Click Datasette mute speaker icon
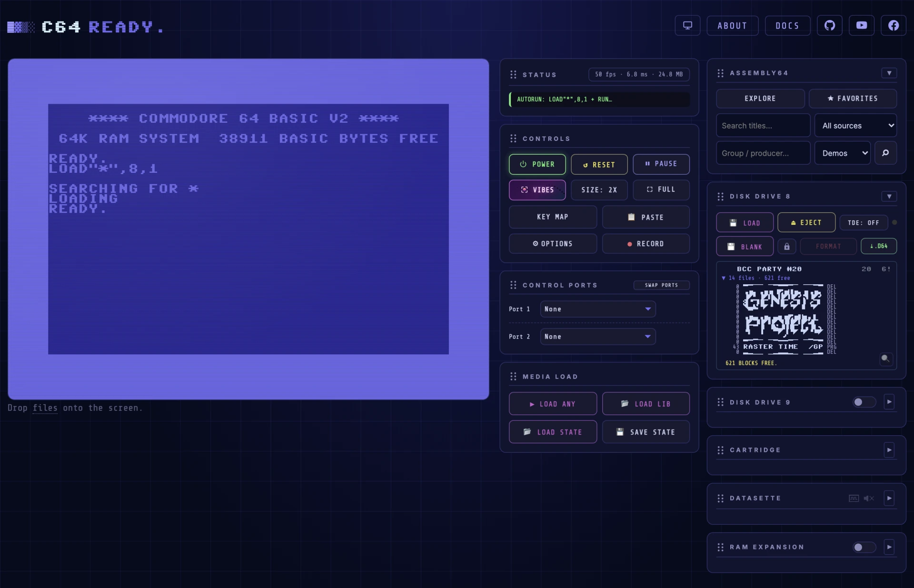The width and height of the screenshot is (914, 588). [869, 498]
